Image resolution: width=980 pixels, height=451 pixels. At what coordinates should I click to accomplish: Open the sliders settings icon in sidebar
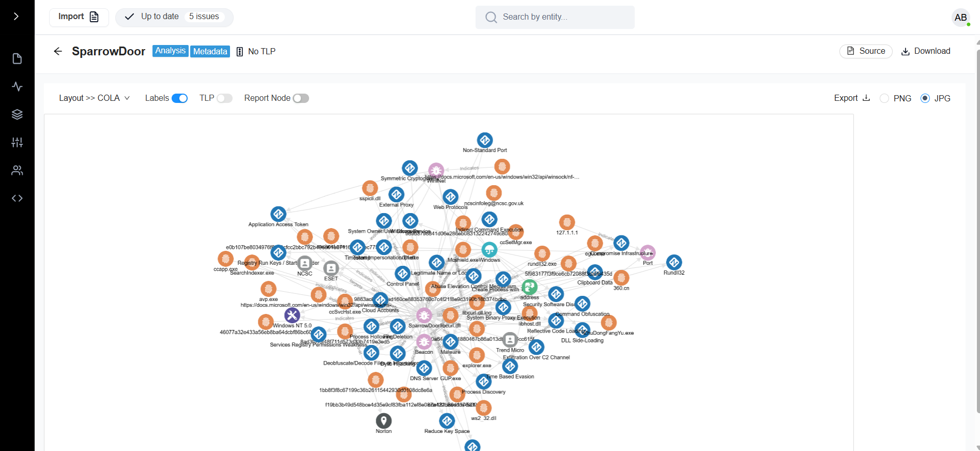(x=17, y=143)
